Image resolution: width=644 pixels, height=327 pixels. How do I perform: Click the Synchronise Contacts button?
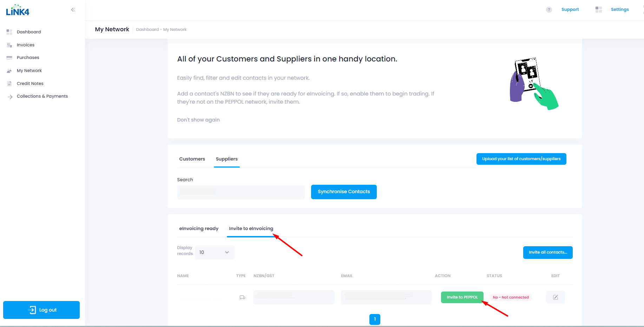344,192
